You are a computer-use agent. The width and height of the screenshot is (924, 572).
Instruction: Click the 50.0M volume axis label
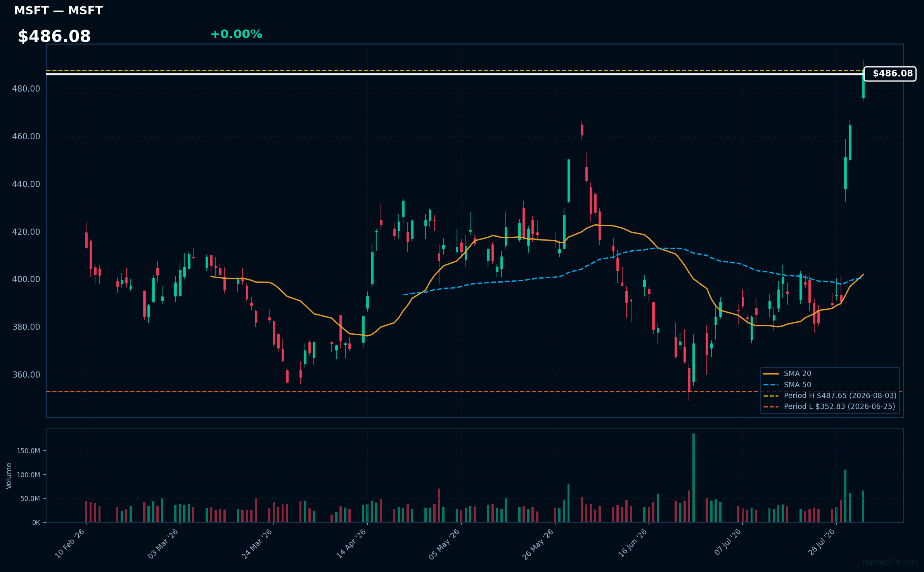tap(30, 499)
